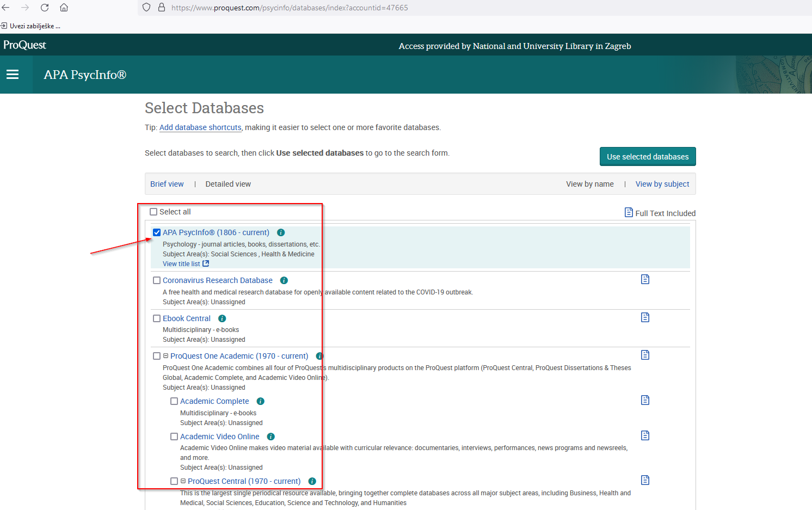Image resolution: width=812 pixels, height=510 pixels.
Task: Click the browser address bar URL
Action: pos(290,8)
